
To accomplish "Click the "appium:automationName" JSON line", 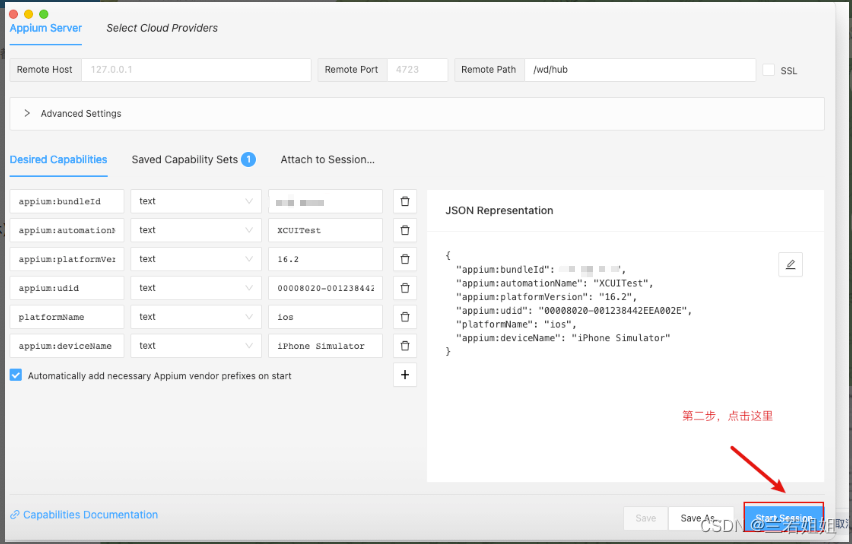I will [555, 283].
